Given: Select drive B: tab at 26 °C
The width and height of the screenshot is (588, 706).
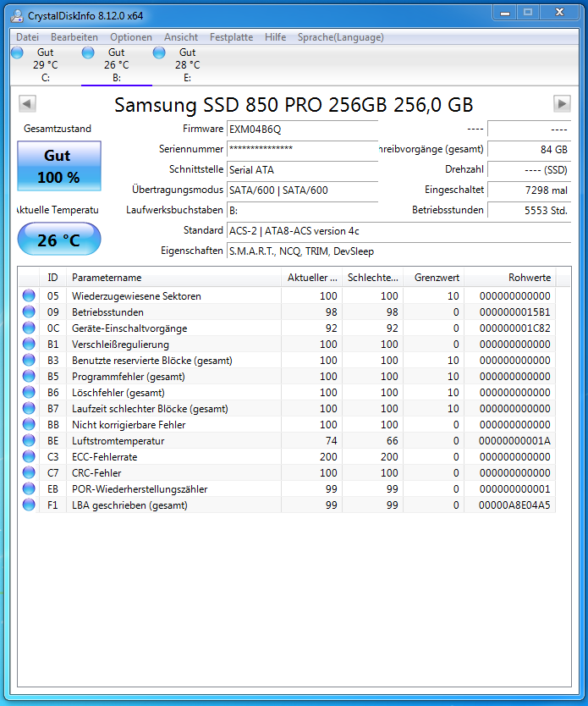Looking at the screenshot, I should coord(117,65).
